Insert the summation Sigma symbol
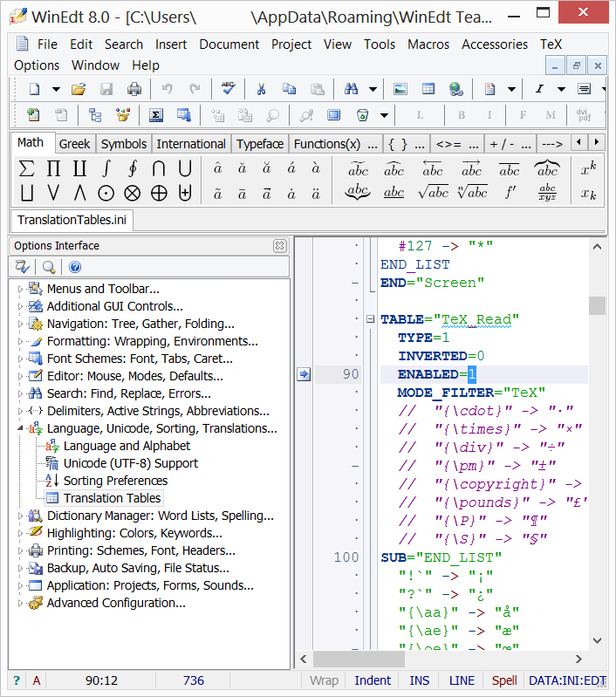This screenshot has height=697, width=616. click(x=27, y=169)
